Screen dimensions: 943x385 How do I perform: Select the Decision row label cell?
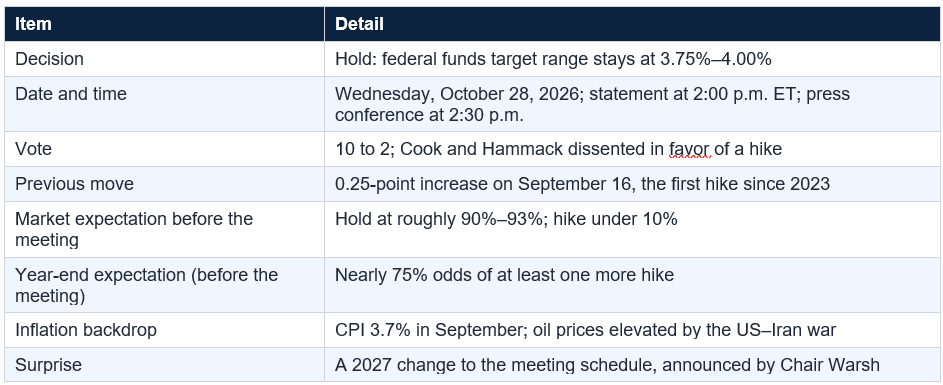coord(164,59)
